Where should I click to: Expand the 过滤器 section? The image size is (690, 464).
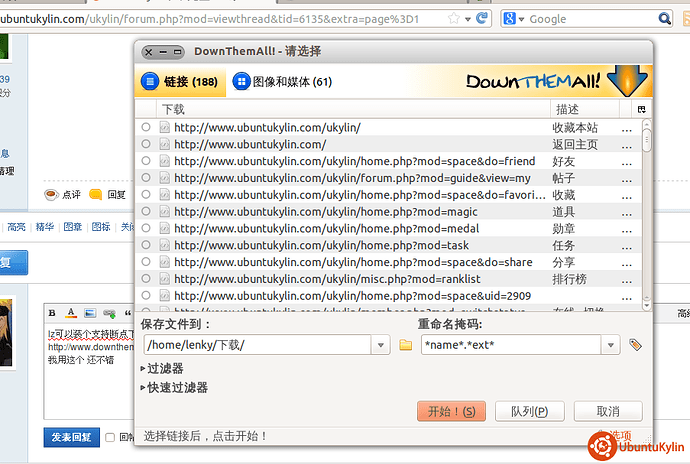coord(161,368)
